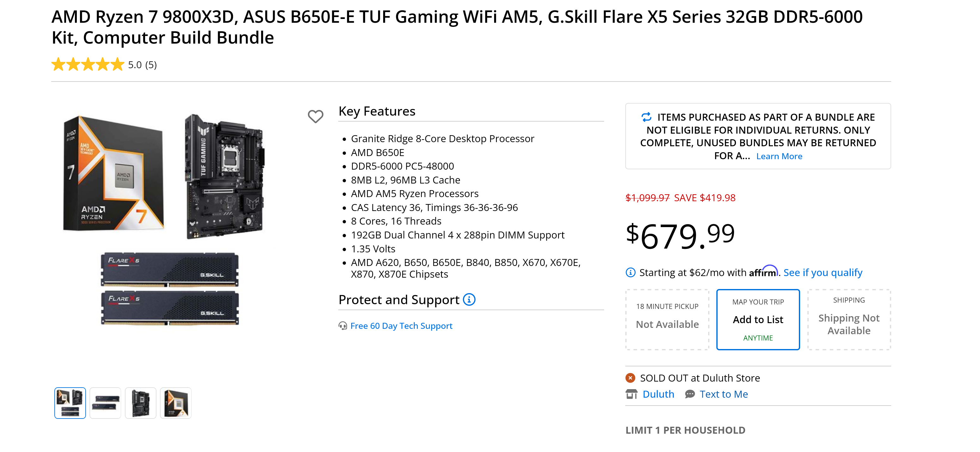This screenshot has width=980, height=452.
Task: Open the Learn More returns link
Action: coord(779,156)
